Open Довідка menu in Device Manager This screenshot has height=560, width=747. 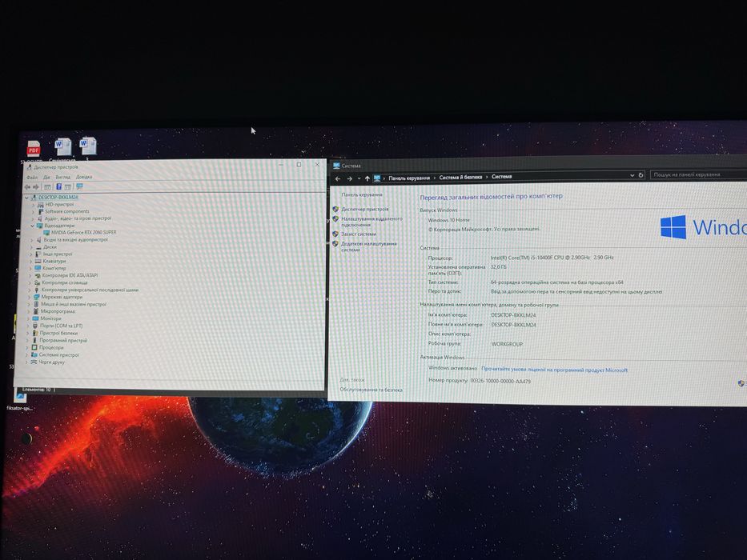click(x=84, y=177)
